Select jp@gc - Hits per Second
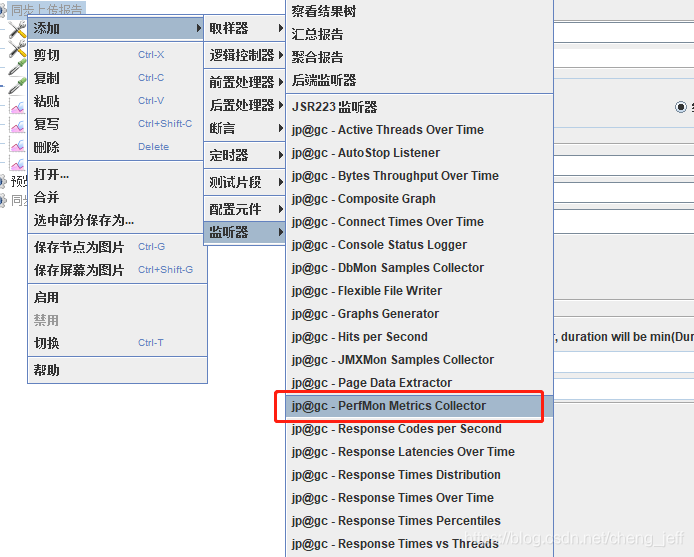This screenshot has height=557, width=694. tap(420, 337)
